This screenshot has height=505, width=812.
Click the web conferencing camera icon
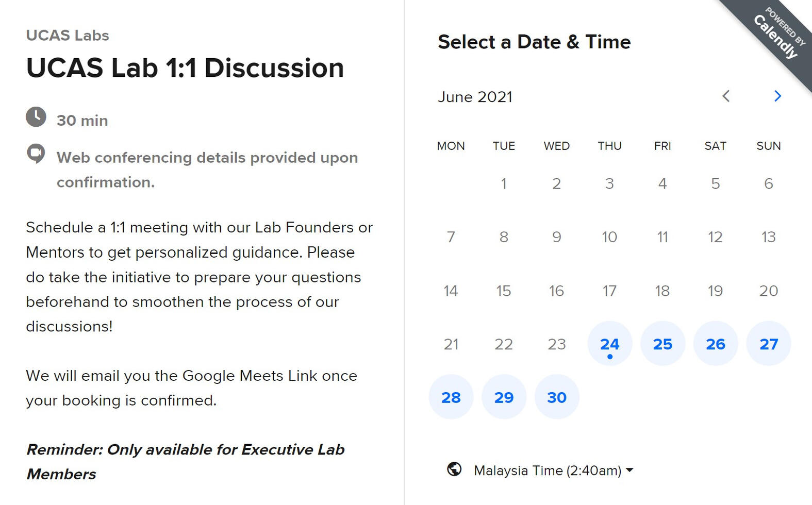36,154
